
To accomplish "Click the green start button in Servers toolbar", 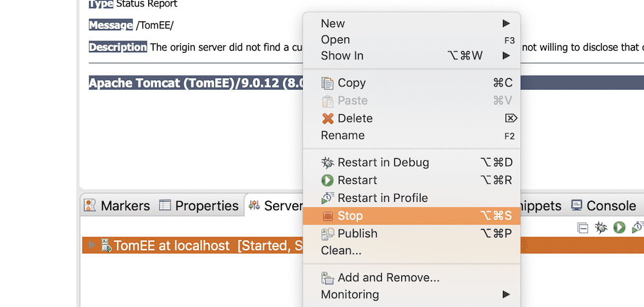I will tap(620, 227).
